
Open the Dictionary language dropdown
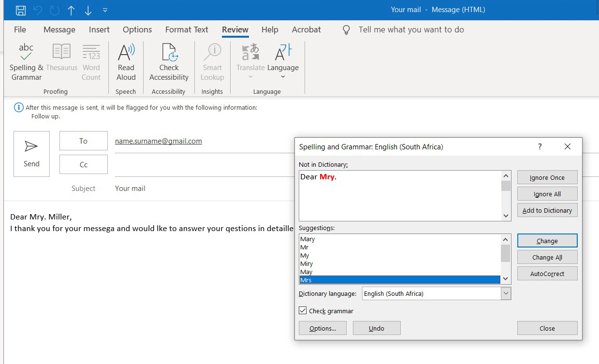point(506,293)
